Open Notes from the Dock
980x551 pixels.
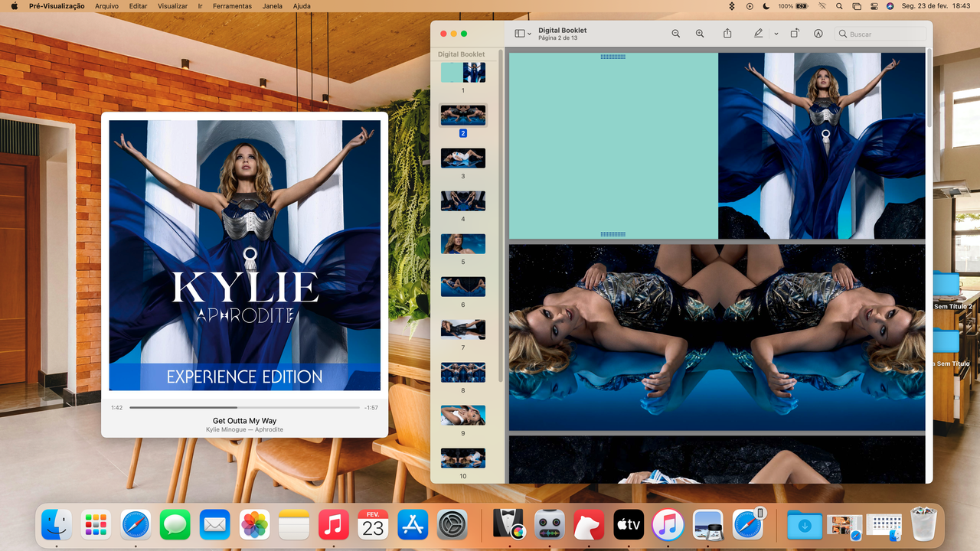294,525
